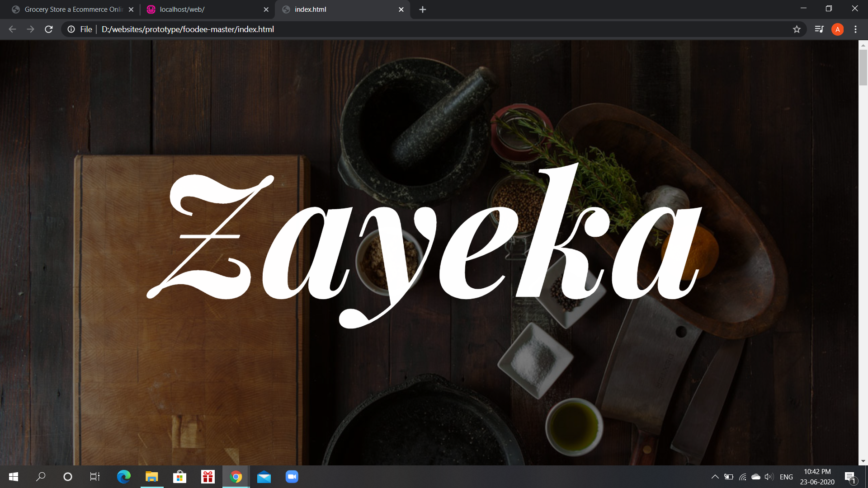Expand the ENG language selector
Image resolution: width=868 pixels, height=488 pixels.
point(787,477)
